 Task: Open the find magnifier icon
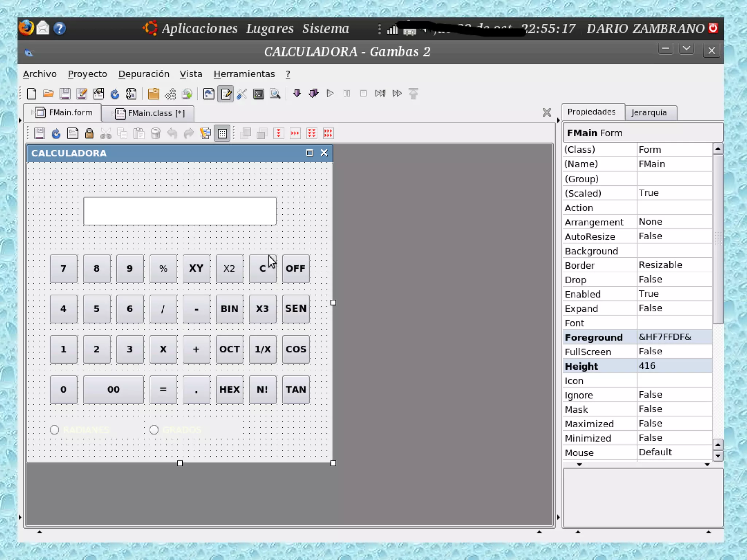[x=275, y=94]
